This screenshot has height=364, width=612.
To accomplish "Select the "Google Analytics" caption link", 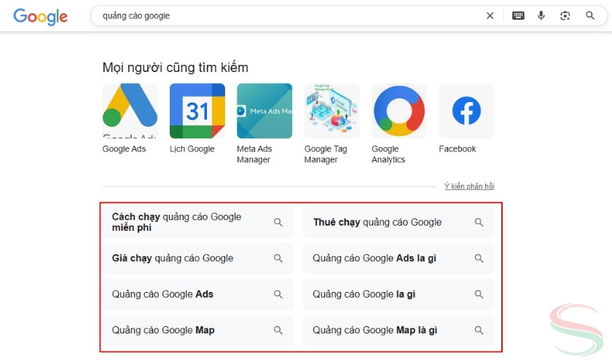I will coord(388,154).
